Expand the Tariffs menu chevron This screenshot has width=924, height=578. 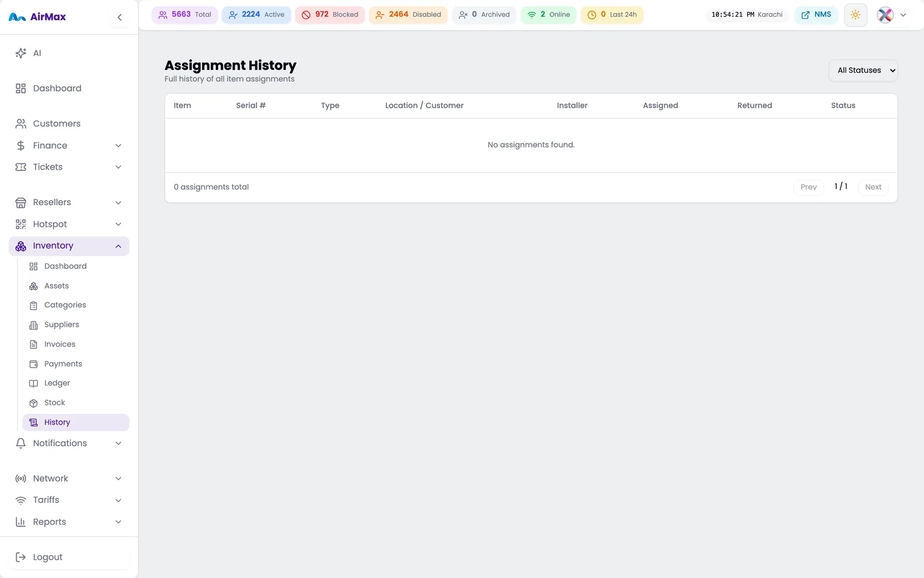118,500
